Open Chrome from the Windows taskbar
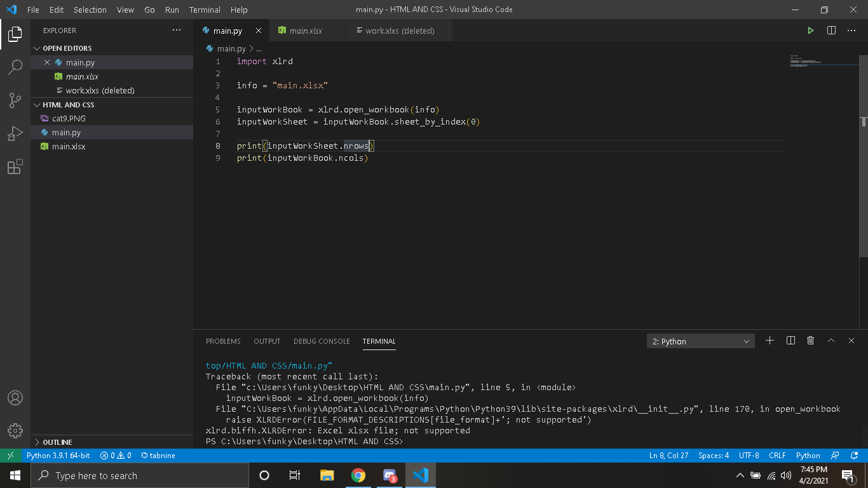The height and width of the screenshot is (488, 868). pyautogui.click(x=358, y=475)
